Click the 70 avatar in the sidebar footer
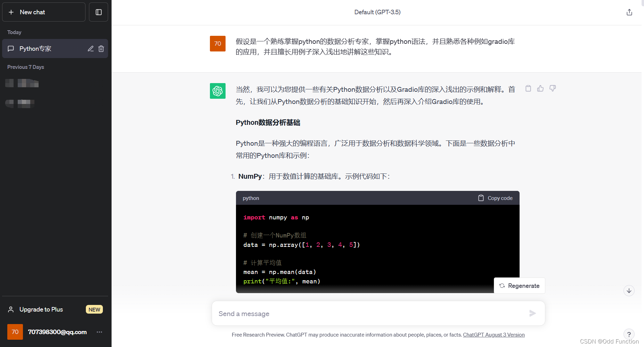Viewport: 644px width, 347px height. [15, 332]
